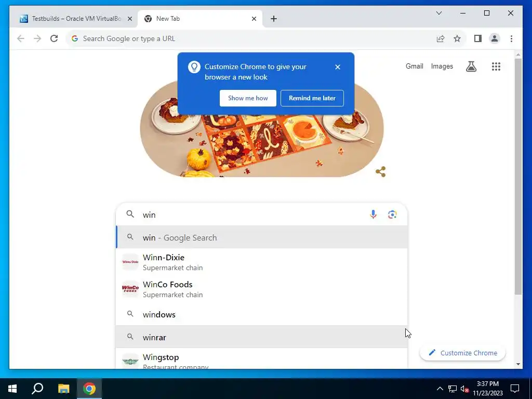Select the WinCo Foods suggestion
Screen dimensions: 532x399
click(261, 289)
